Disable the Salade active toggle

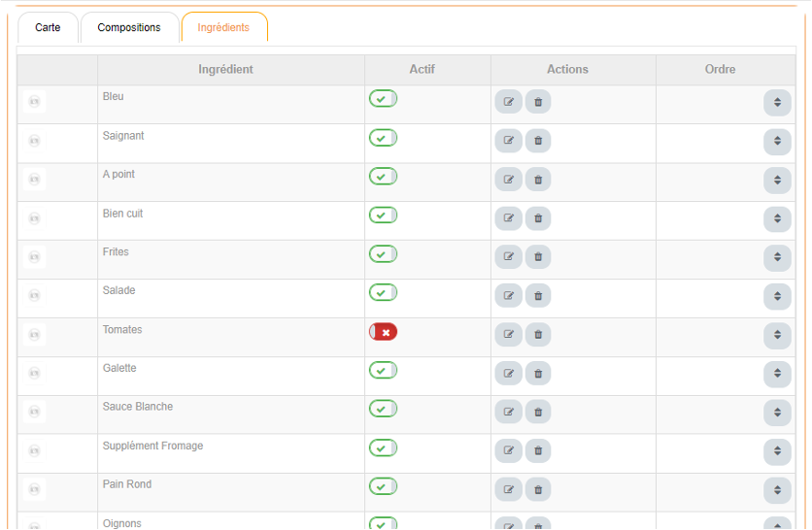click(383, 292)
